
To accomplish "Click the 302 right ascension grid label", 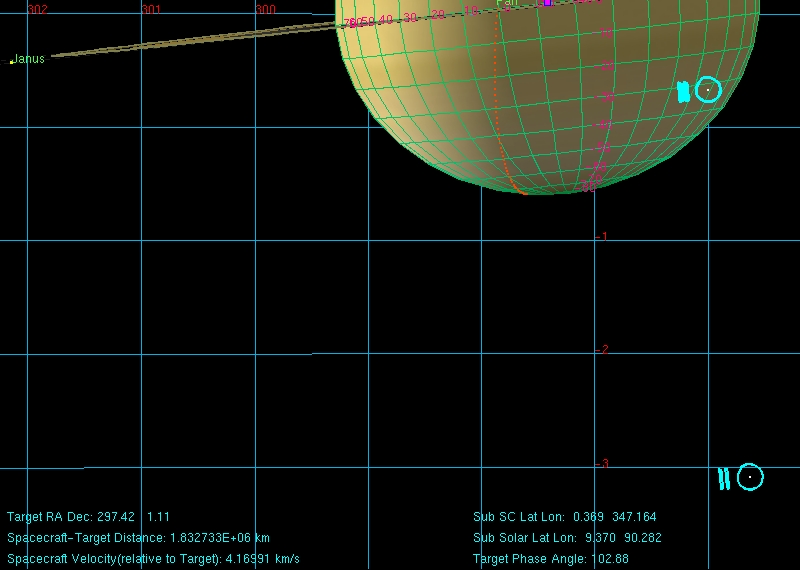I will pyautogui.click(x=37, y=9).
